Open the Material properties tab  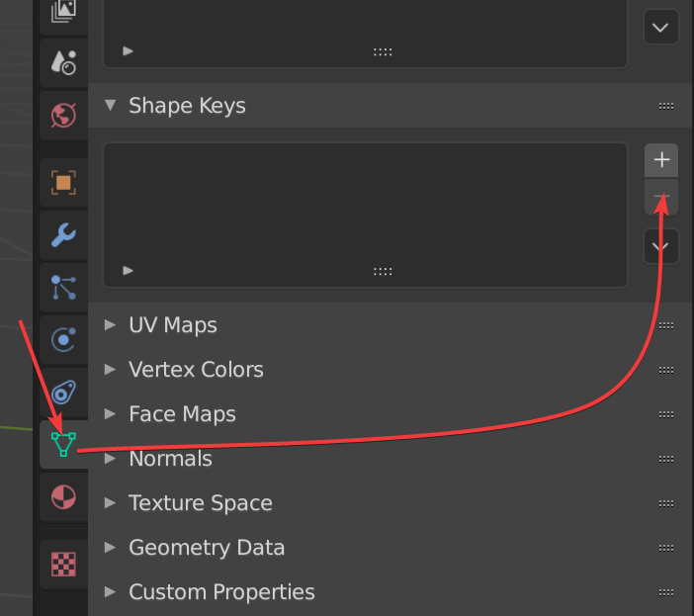pos(64,497)
